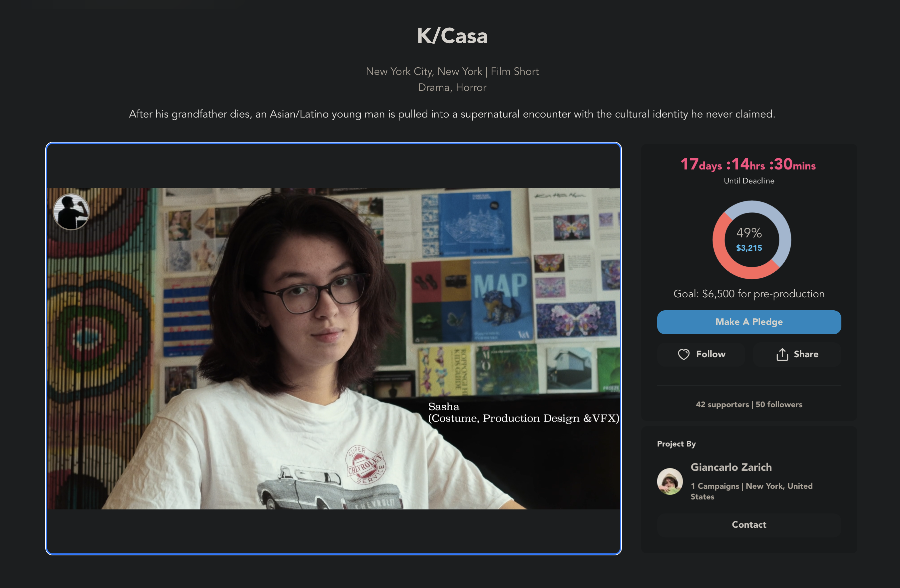Play the K/Casa campaign video

pyautogui.click(x=333, y=348)
